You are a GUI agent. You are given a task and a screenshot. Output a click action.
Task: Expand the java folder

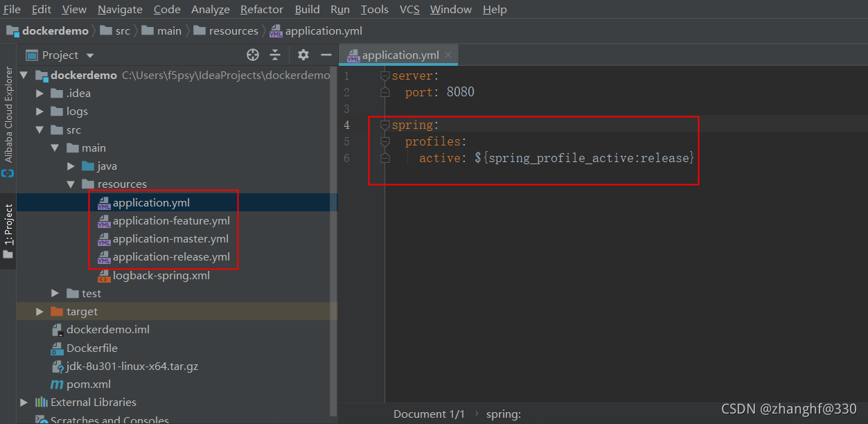(x=71, y=166)
